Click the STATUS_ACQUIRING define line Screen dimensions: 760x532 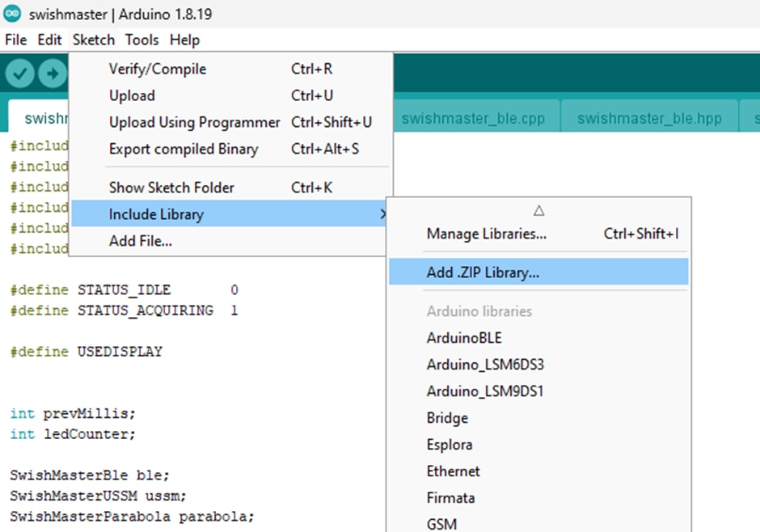124,310
